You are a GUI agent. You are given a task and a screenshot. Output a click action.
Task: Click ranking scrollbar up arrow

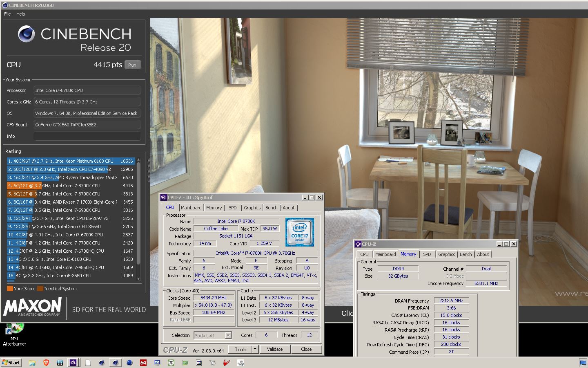[138, 160]
